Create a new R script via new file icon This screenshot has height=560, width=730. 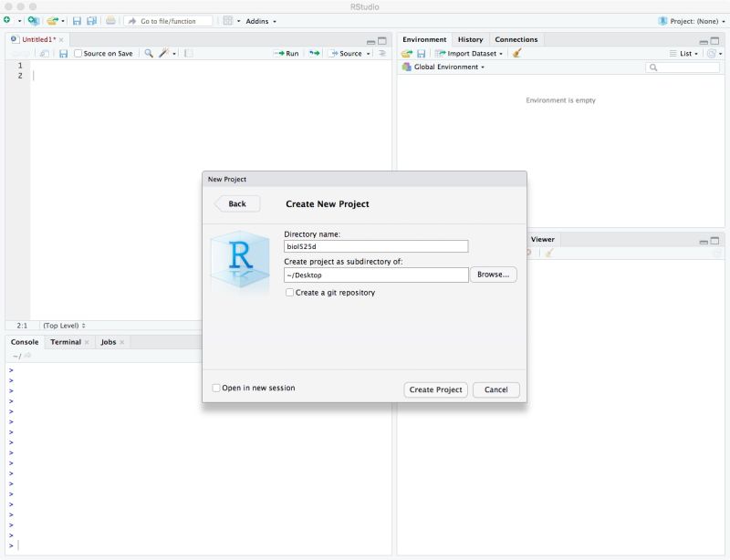[x=7, y=20]
